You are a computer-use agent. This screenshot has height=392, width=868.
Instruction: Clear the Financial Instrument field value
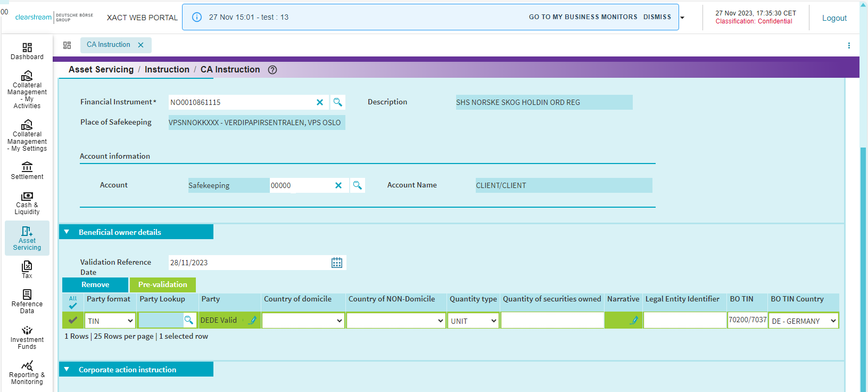(320, 102)
